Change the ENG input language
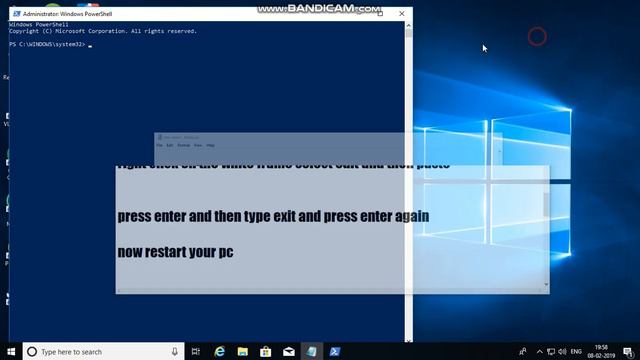The height and width of the screenshot is (360, 640). pos(576,351)
